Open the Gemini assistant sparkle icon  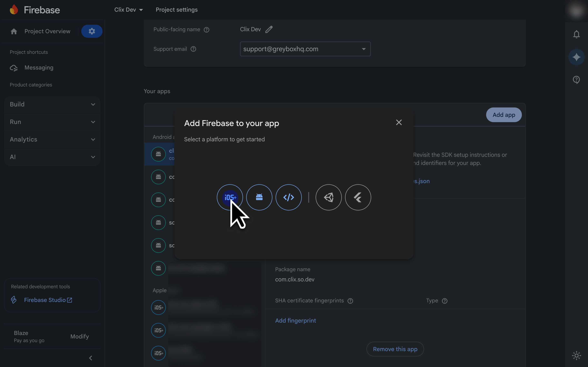click(x=576, y=57)
